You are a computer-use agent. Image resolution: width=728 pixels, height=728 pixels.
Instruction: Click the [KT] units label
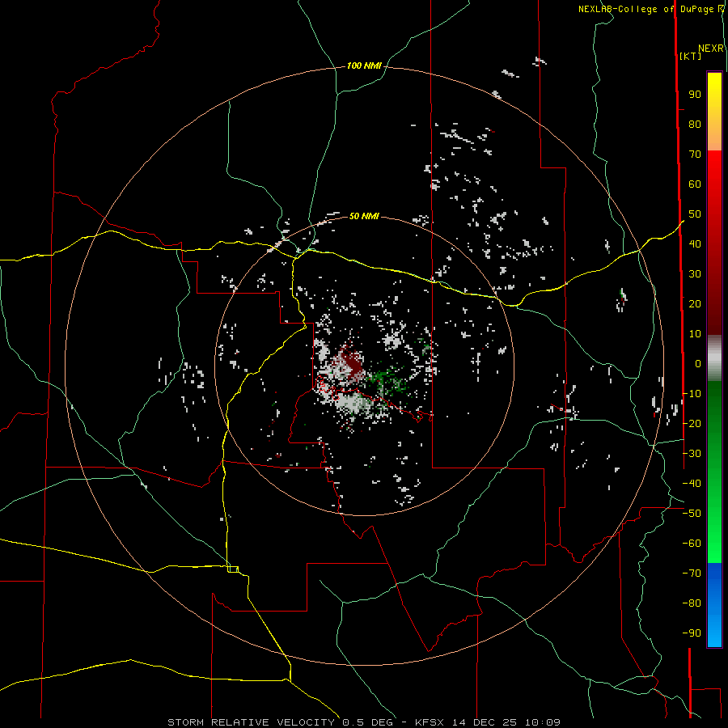click(690, 56)
